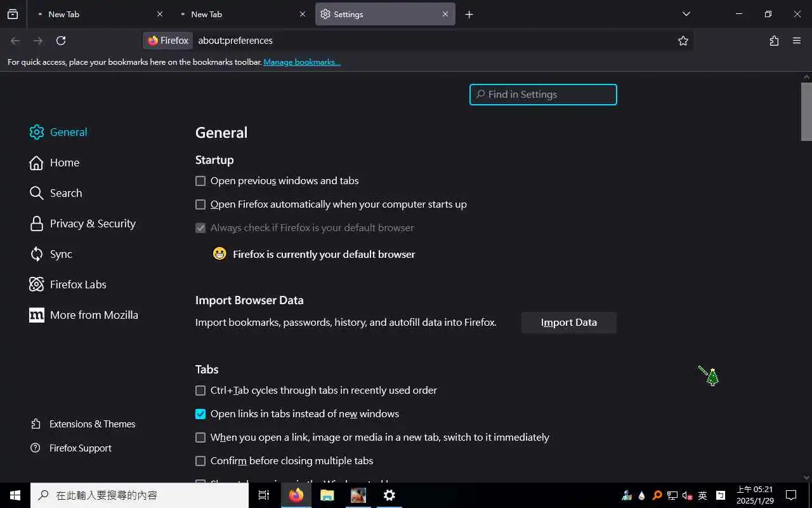Open the Windows Start menu
Screen dimensions: 812x508
click(15, 495)
